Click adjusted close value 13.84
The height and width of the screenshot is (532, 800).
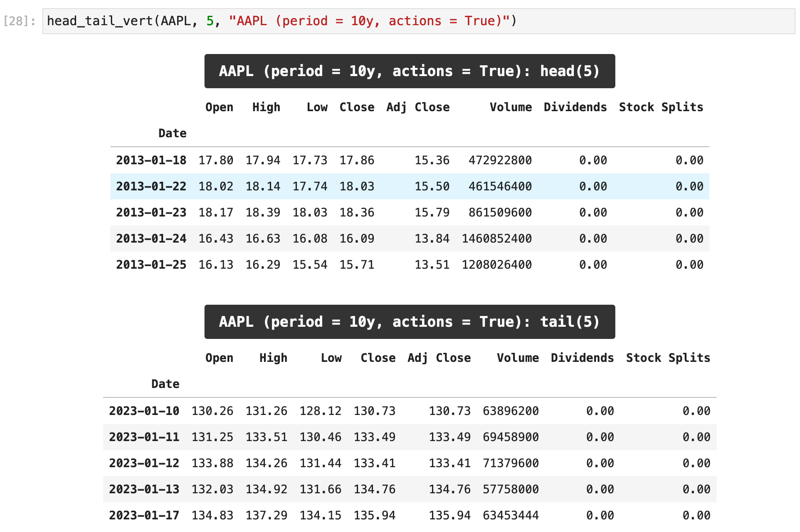point(432,239)
